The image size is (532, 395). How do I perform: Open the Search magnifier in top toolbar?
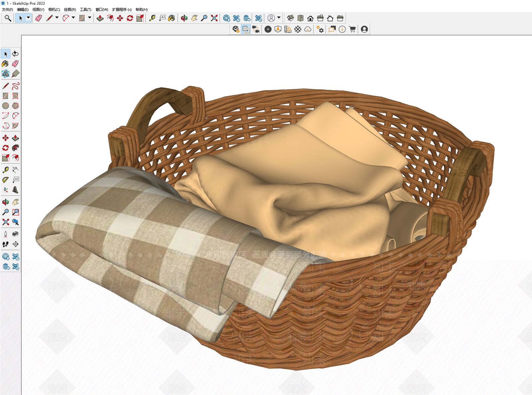[x=8, y=18]
